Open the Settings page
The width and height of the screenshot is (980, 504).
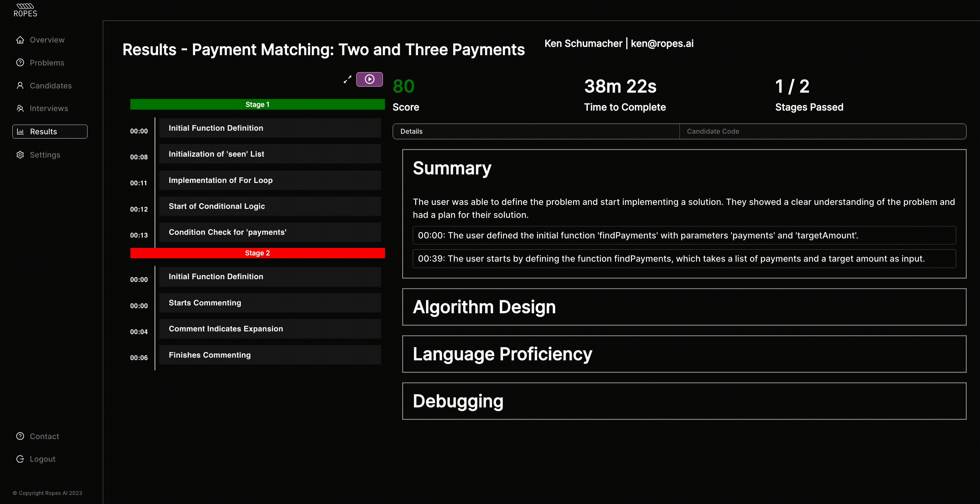click(45, 155)
